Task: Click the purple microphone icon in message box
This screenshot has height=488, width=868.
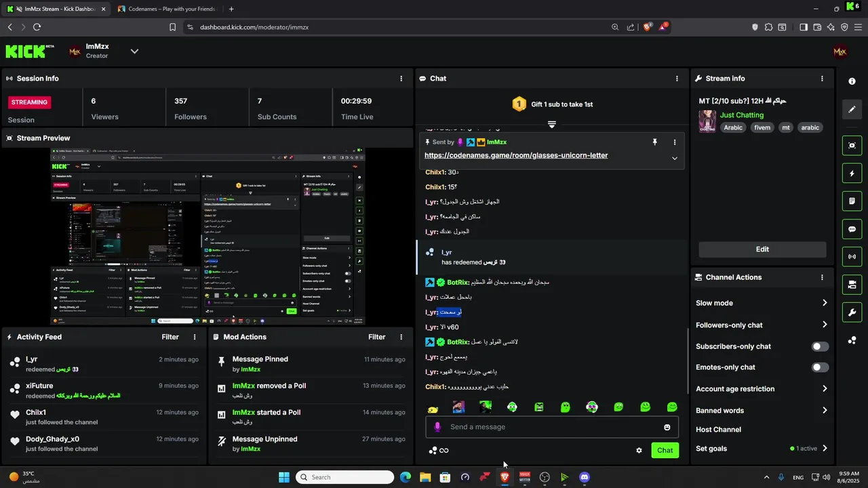Action: point(437,427)
